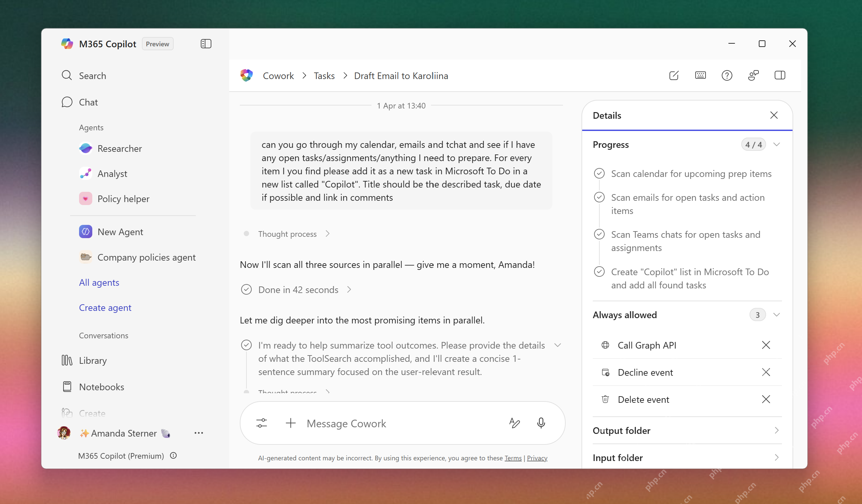
Task: Open the Policy helper agent
Action: (x=114, y=199)
